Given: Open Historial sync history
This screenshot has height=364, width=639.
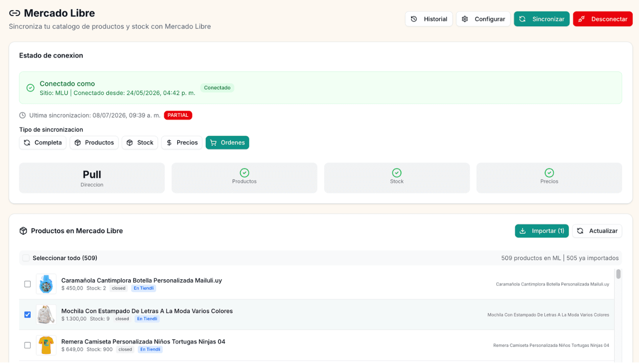Looking at the screenshot, I should pyautogui.click(x=429, y=19).
